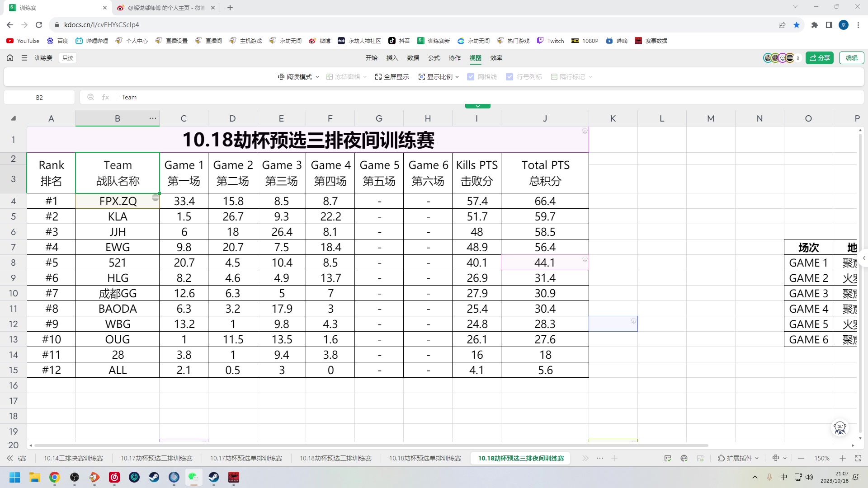Open the 显示比例 dropdown arrow
The width and height of the screenshot is (868, 488).
458,77
